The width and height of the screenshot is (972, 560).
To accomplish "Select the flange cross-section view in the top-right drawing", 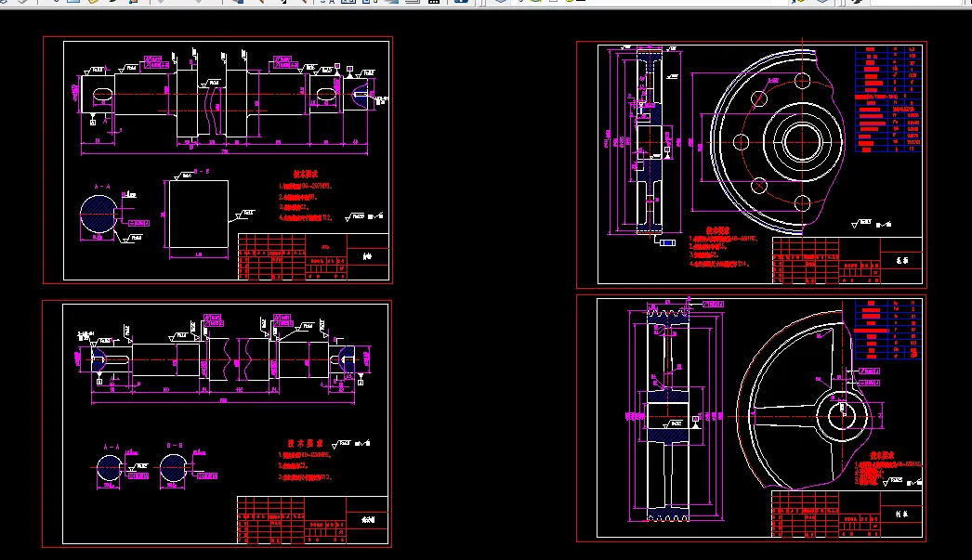I will tap(649, 141).
